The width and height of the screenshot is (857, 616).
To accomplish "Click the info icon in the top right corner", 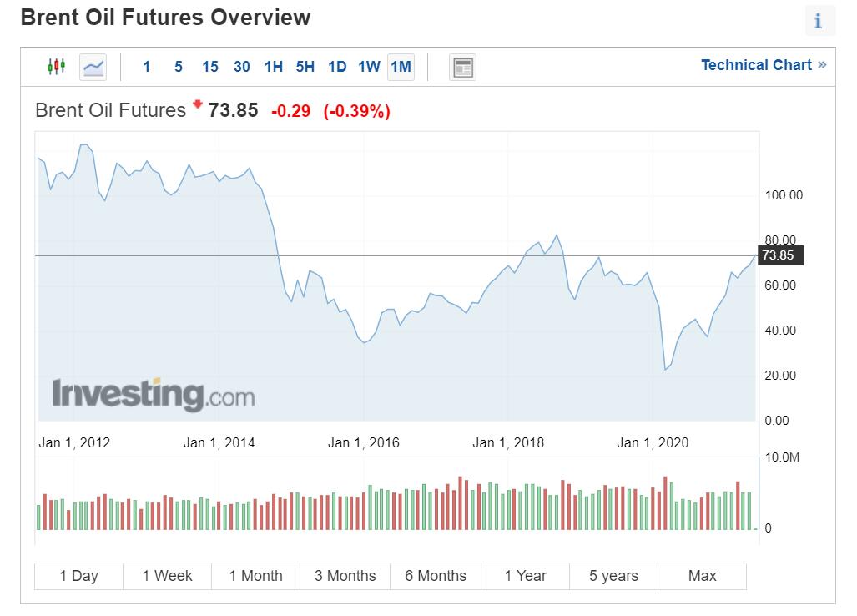I will [x=819, y=20].
